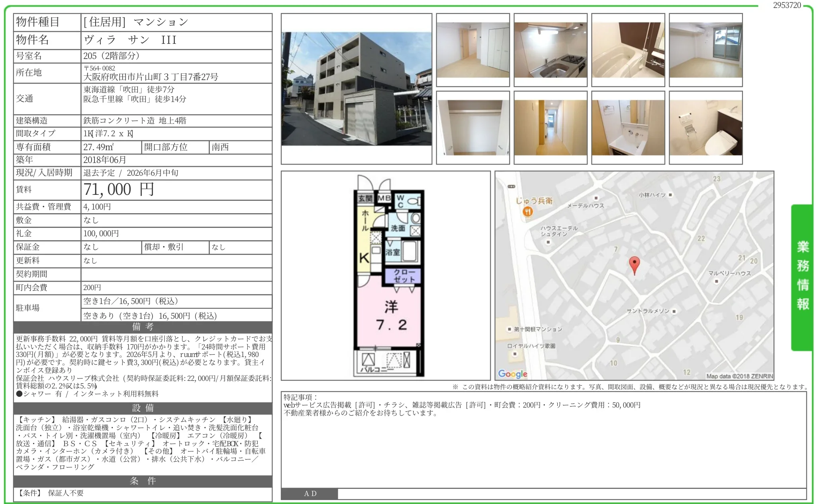The image size is (819, 504).
Task: Click the Google logo on the map
Action: tap(512, 374)
